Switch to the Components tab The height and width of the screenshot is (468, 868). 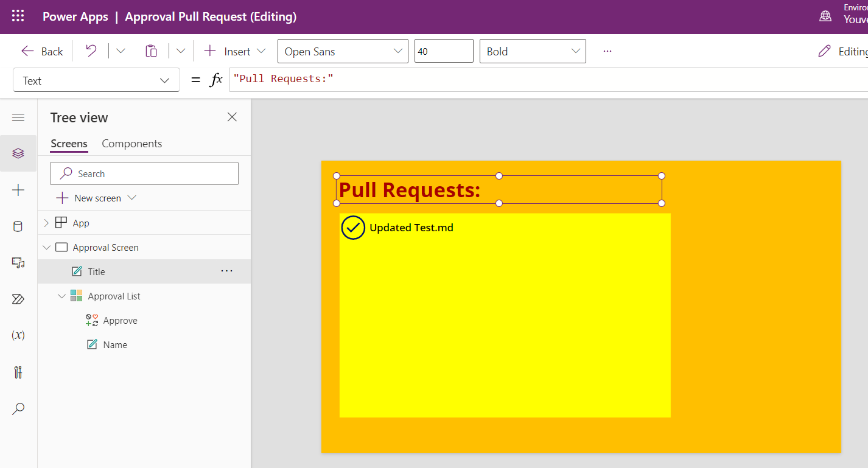pyautogui.click(x=131, y=144)
